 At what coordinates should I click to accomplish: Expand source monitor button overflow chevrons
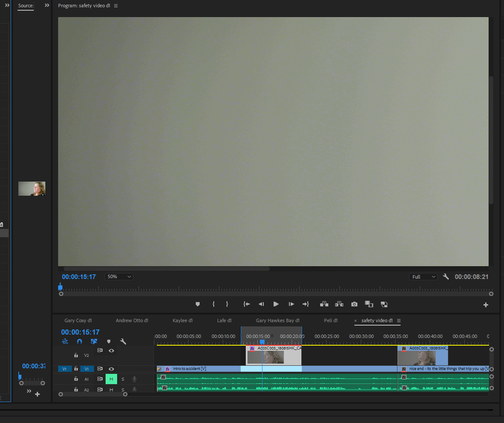pos(29,391)
